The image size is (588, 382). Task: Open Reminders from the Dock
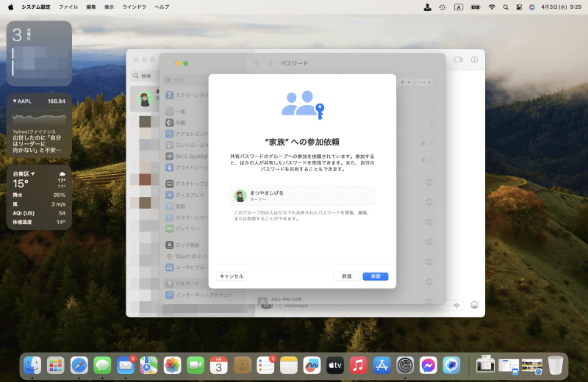pyautogui.click(x=265, y=365)
